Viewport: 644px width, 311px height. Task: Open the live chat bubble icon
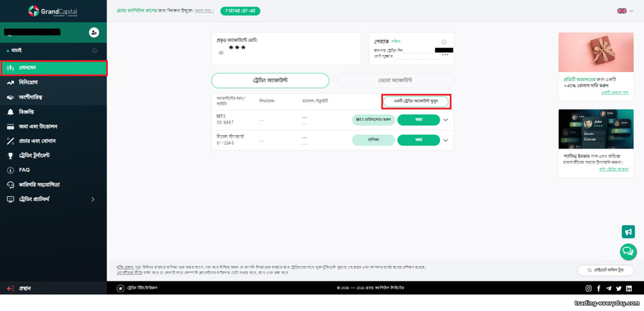[628, 251]
